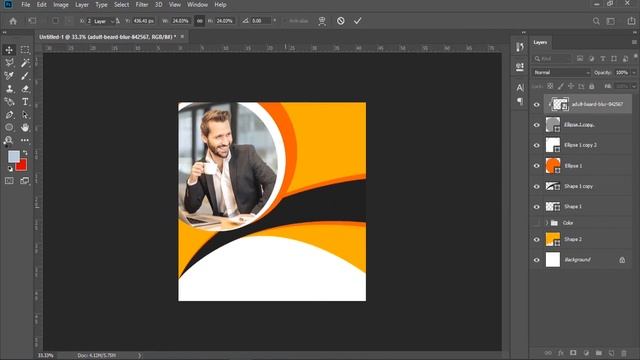Select the Ellipse shape tool

point(9,127)
